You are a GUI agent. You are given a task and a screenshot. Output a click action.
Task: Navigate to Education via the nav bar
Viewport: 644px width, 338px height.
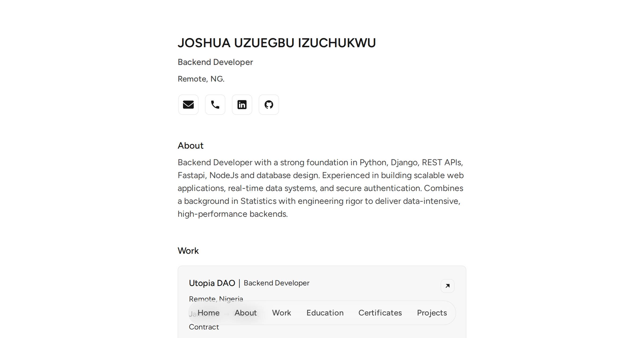pos(325,313)
